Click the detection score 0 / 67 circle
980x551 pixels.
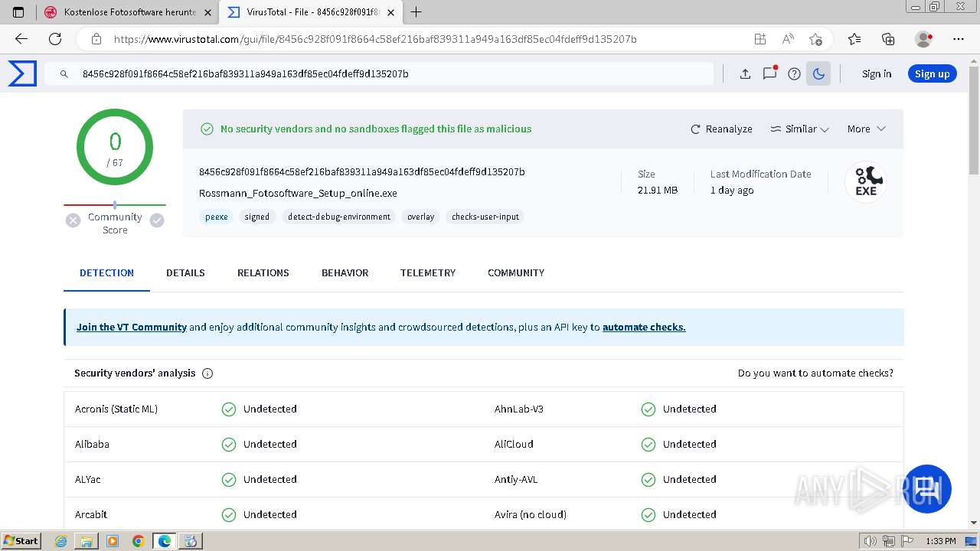tap(115, 147)
